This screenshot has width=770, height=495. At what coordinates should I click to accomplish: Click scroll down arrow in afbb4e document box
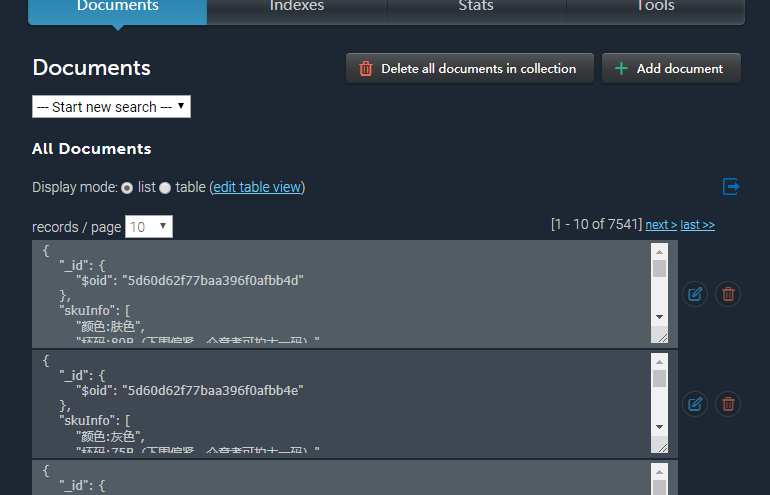click(x=660, y=427)
